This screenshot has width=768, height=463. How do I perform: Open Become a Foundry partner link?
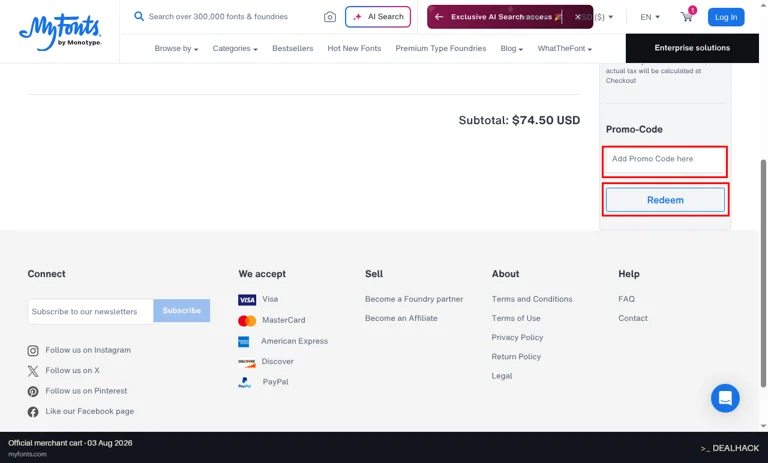tap(414, 299)
